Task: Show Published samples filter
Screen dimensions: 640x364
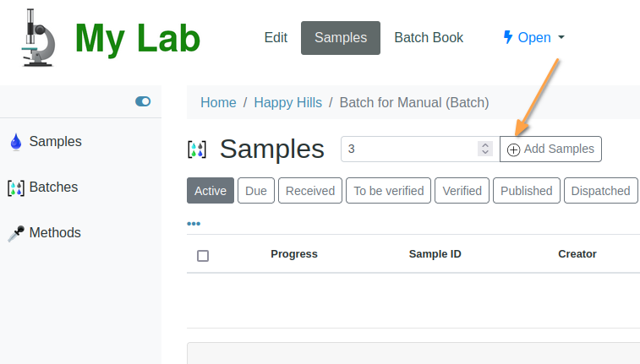Action: click(x=526, y=191)
